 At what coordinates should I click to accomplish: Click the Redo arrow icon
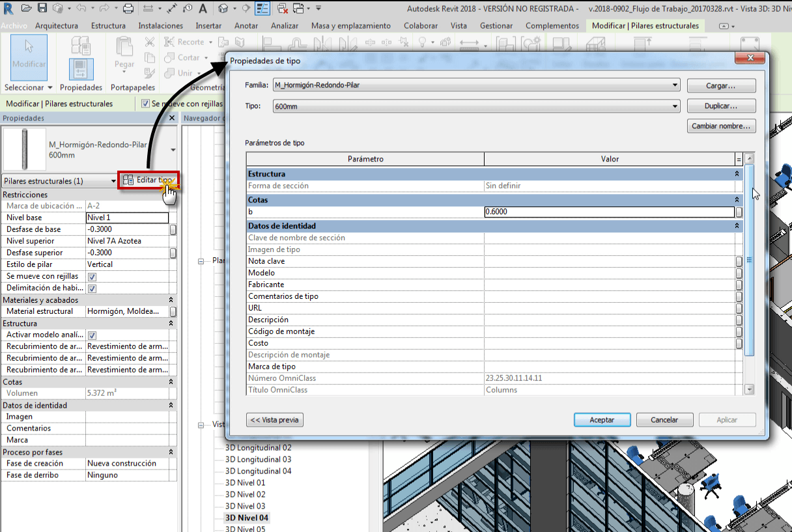(x=104, y=8)
